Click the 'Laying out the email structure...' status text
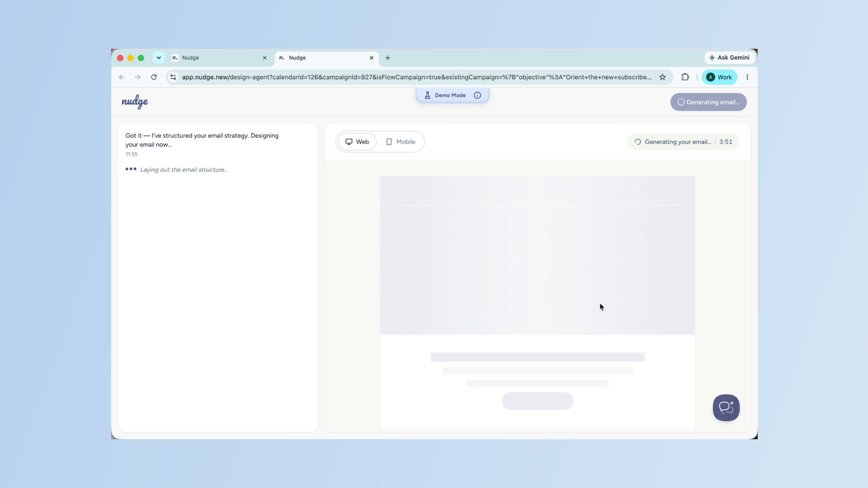This screenshot has height=488, width=868. (184, 170)
